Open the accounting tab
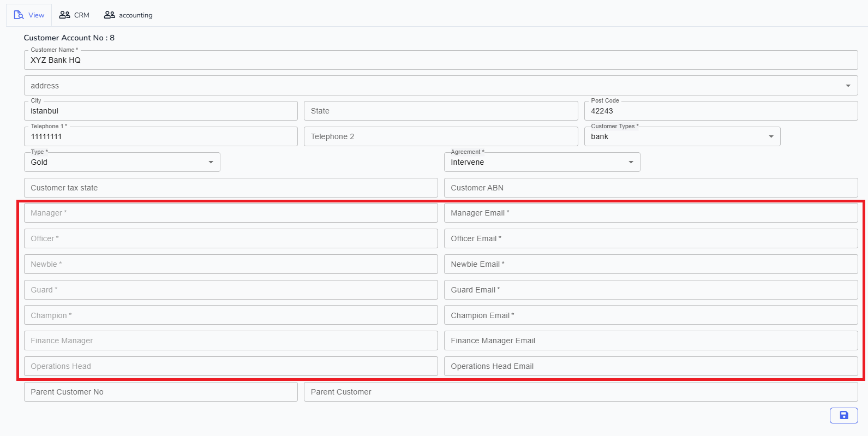The image size is (868, 436). (x=128, y=15)
